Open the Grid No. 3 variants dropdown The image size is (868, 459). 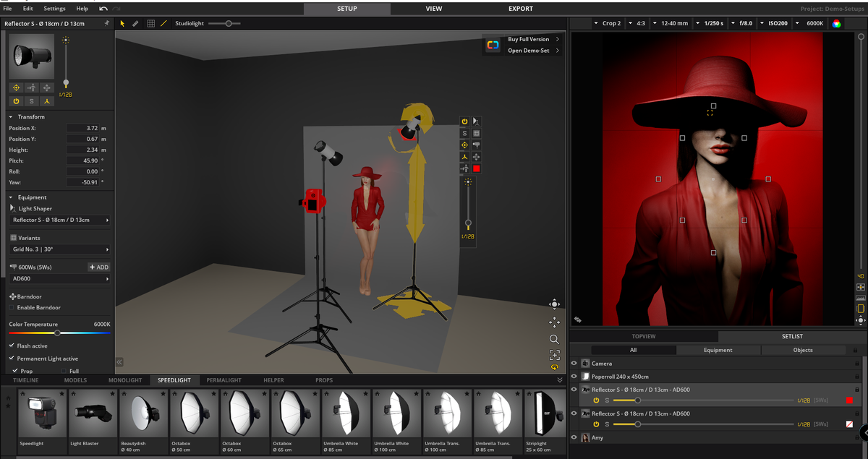click(60, 249)
